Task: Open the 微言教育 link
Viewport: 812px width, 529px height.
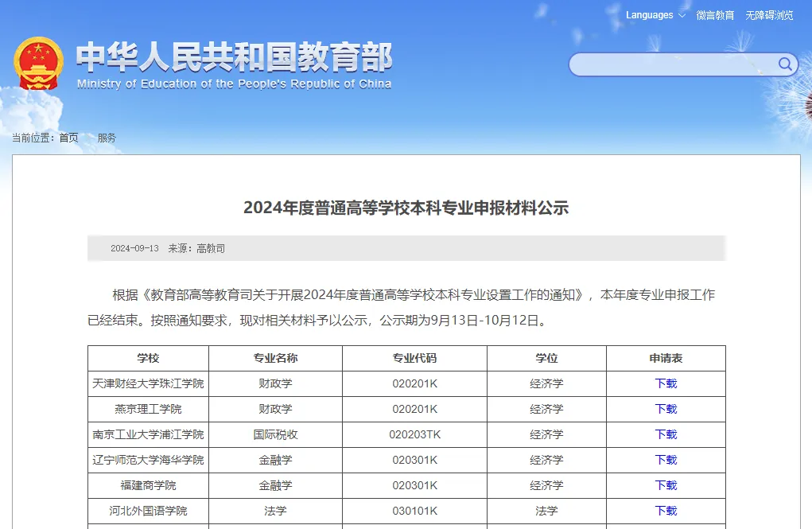Action: [715, 16]
